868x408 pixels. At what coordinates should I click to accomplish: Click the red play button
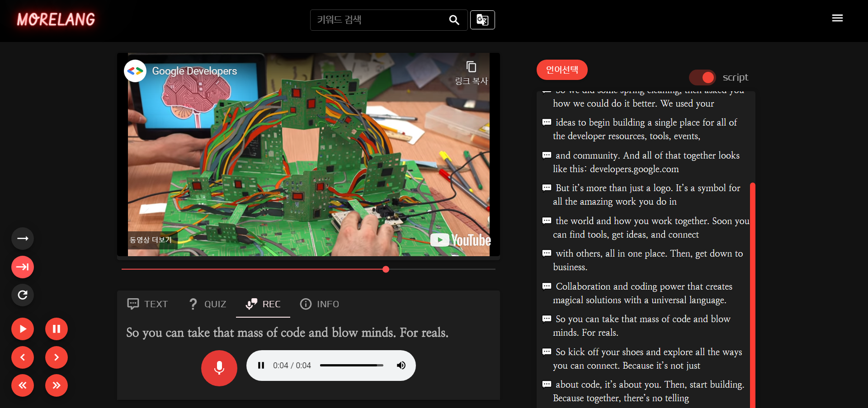click(23, 329)
